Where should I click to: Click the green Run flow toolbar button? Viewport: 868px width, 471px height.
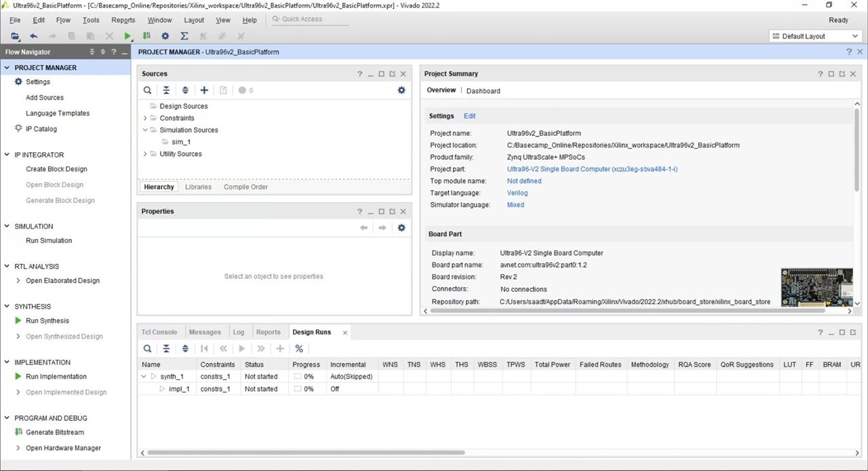point(127,36)
